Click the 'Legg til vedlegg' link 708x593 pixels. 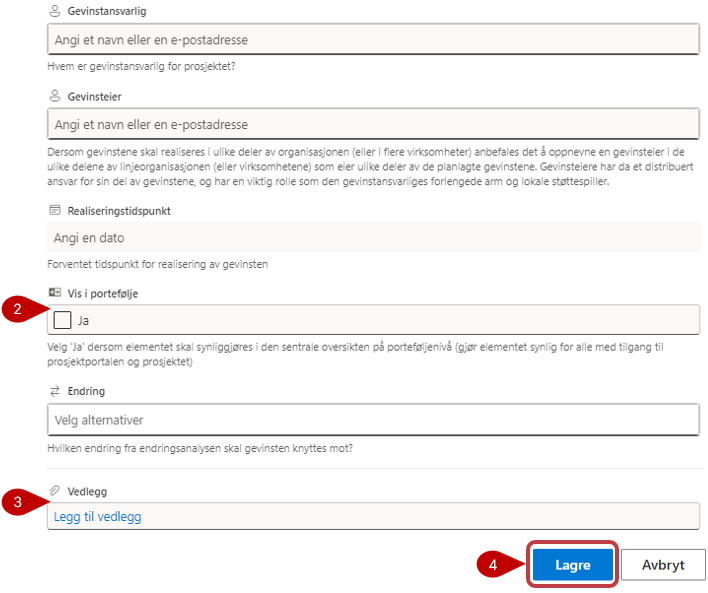click(x=98, y=516)
